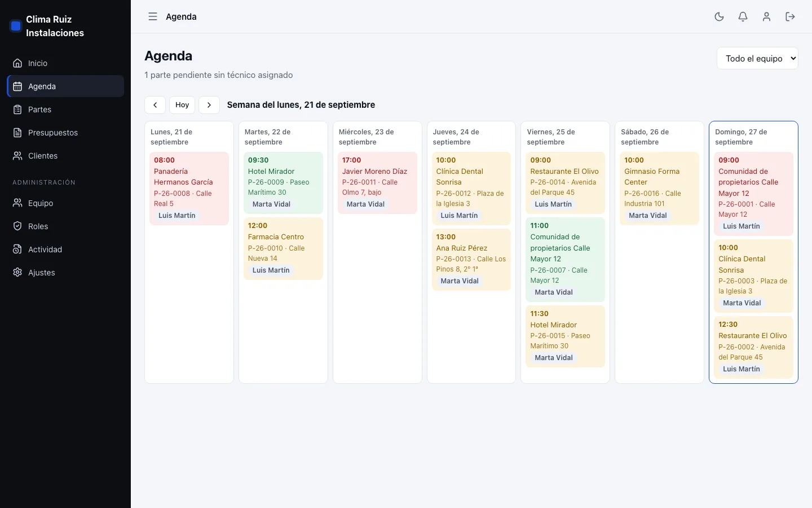Screen dimensions: 812x508
Task: Click Marta Vidal tag on Gimnasio card
Action: tap(648, 216)
